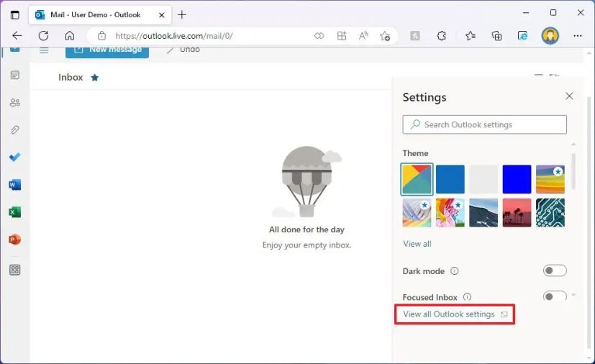Refresh the page with reload icon

tap(43, 36)
